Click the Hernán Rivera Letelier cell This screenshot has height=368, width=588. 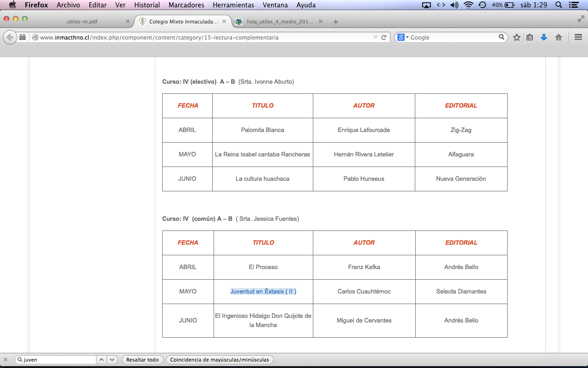tap(364, 155)
